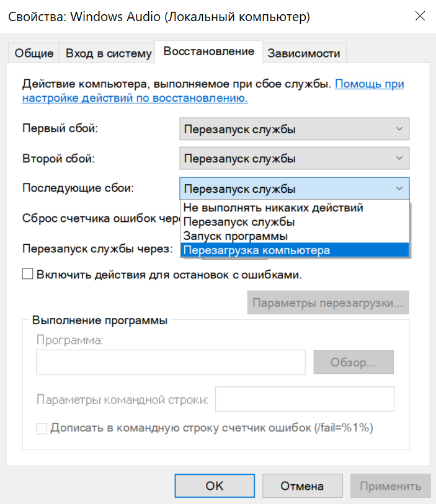The width and height of the screenshot is (436, 504).
Task: Switch to the Общие tab
Action: tap(34, 53)
